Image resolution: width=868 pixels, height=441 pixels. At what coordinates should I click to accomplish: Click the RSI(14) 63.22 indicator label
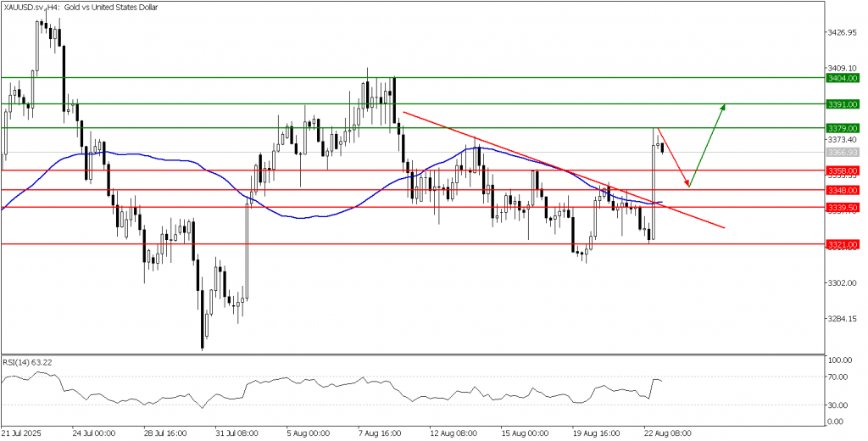(26, 363)
